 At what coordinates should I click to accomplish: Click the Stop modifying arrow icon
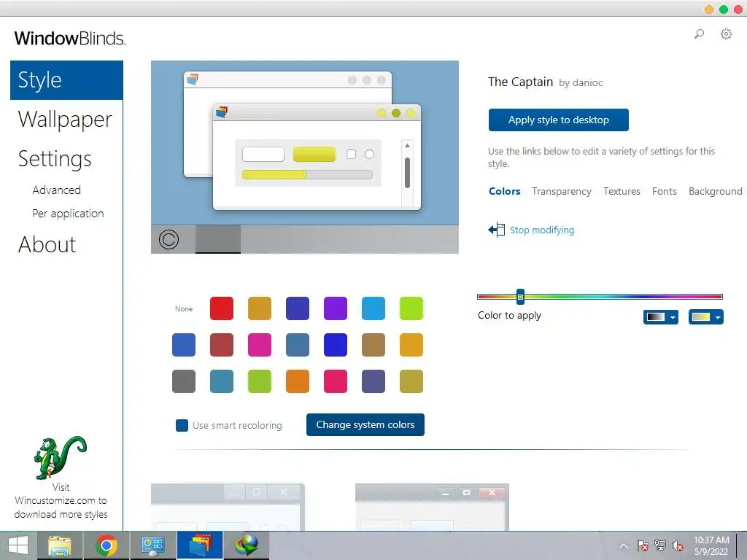496,230
